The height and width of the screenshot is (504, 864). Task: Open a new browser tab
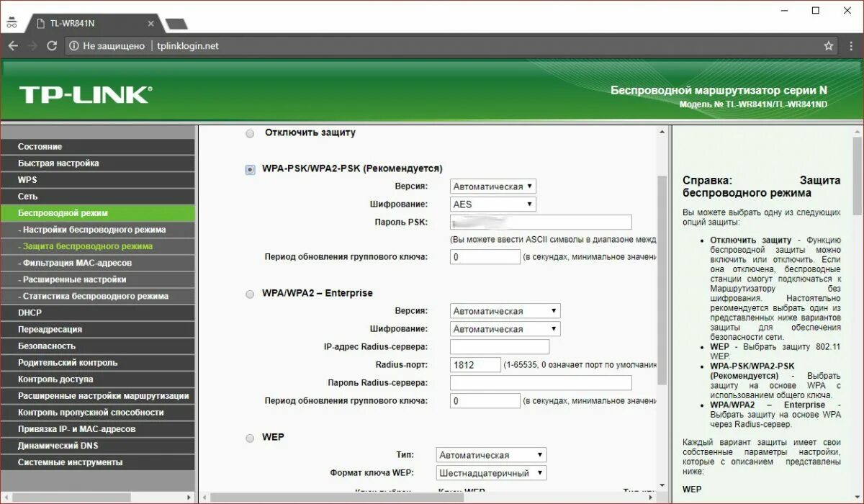point(176,24)
